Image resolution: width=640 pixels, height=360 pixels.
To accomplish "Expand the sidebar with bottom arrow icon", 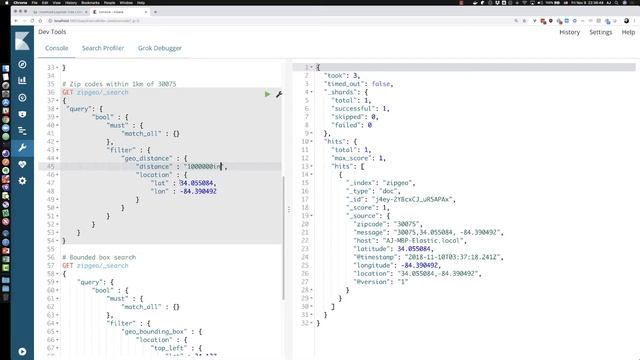I will [x=22, y=351].
